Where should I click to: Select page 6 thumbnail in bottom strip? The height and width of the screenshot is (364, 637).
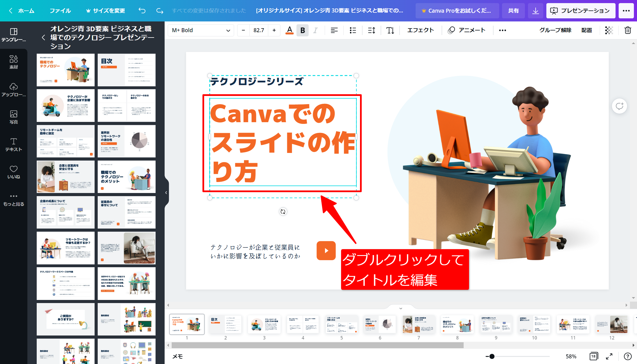click(380, 324)
